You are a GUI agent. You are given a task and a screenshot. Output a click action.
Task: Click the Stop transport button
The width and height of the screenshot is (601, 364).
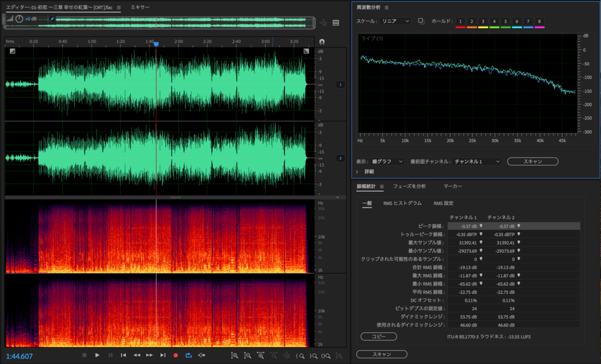point(85,355)
